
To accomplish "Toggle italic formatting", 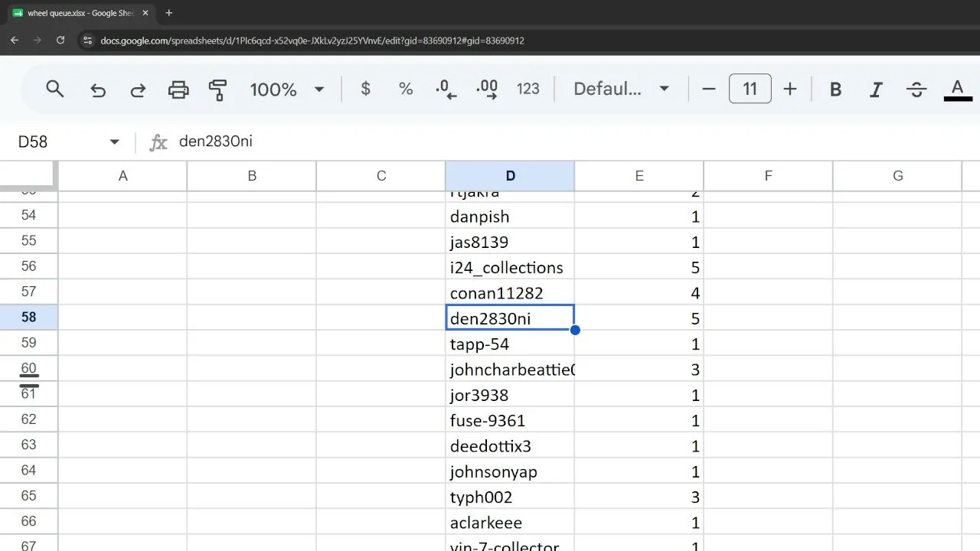I will [876, 90].
